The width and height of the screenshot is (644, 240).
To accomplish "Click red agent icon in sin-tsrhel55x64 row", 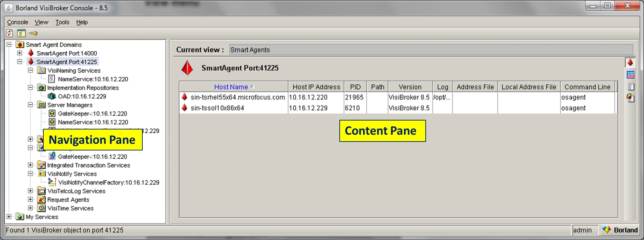I will click(x=185, y=97).
